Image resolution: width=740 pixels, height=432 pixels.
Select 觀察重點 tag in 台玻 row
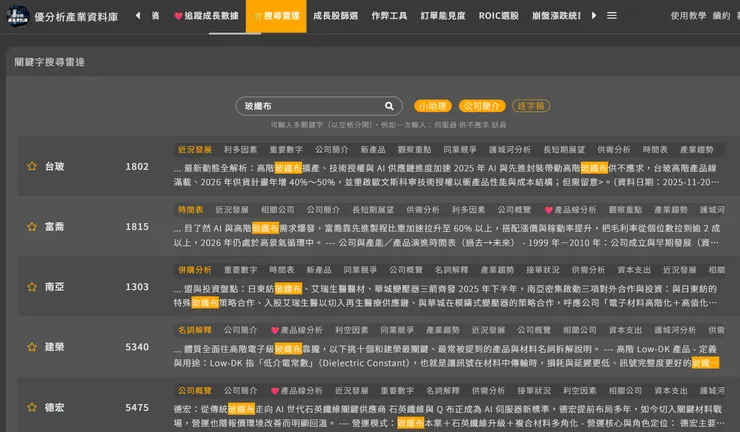tap(414, 150)
